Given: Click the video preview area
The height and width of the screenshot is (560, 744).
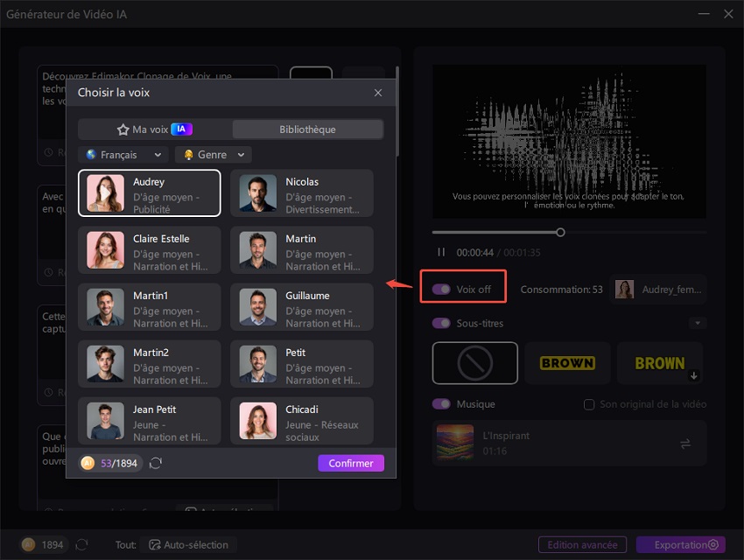Looking at the screenshot, I should (569, 142).
